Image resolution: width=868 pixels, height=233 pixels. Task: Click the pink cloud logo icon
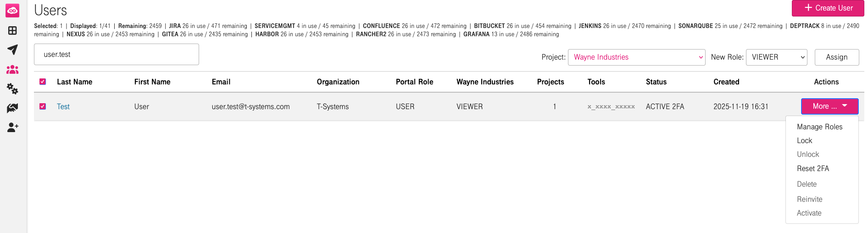pos(12,11)
